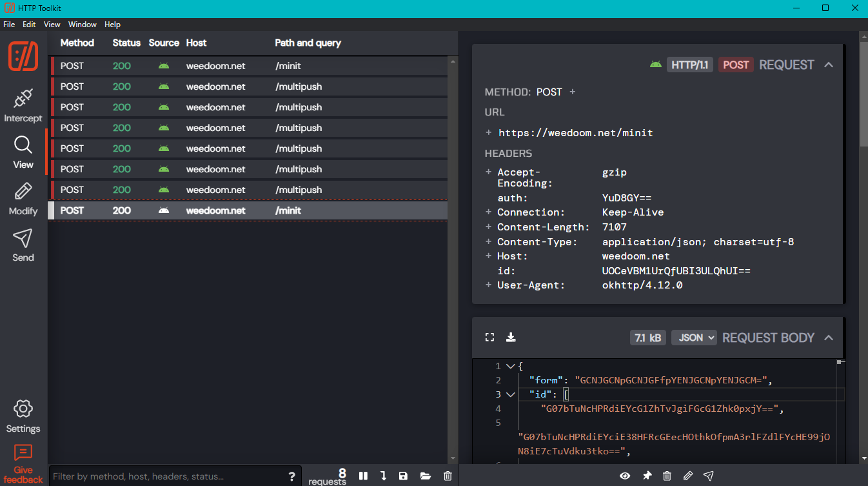This screenshot has height=486, width=868.
Task: Select the last highlighted /minit request row
Action: pos(248,210)
